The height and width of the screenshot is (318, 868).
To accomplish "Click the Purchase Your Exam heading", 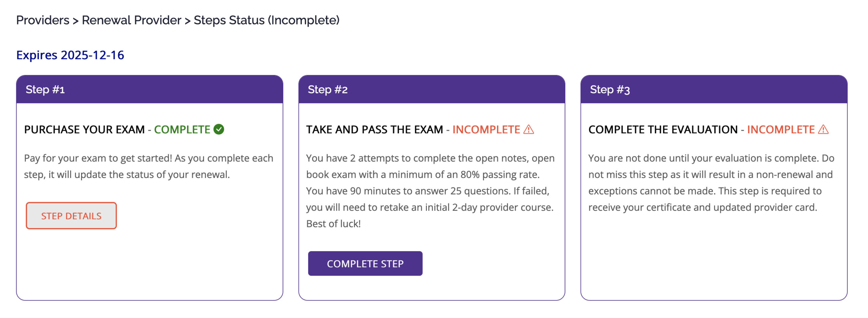I will point(84,130).
